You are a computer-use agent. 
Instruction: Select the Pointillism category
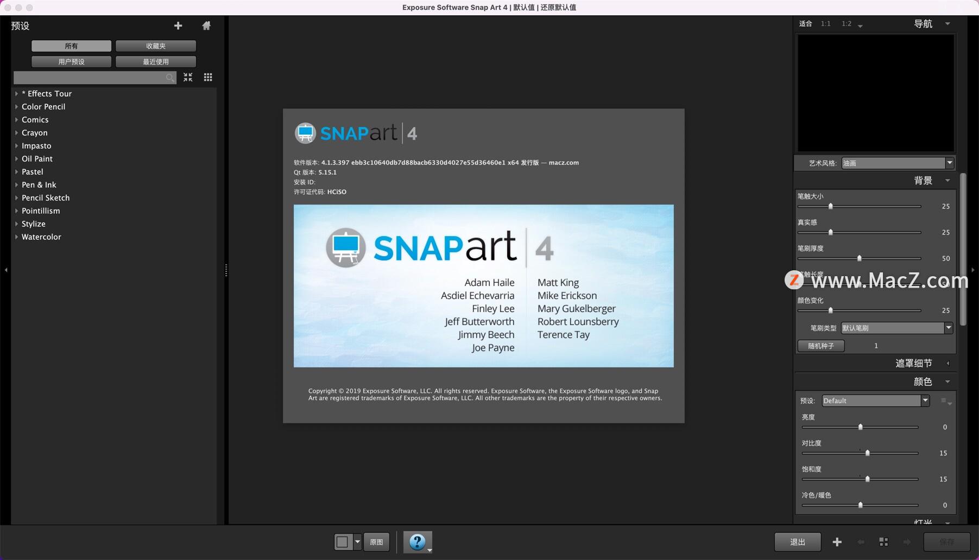pos(41,211)
